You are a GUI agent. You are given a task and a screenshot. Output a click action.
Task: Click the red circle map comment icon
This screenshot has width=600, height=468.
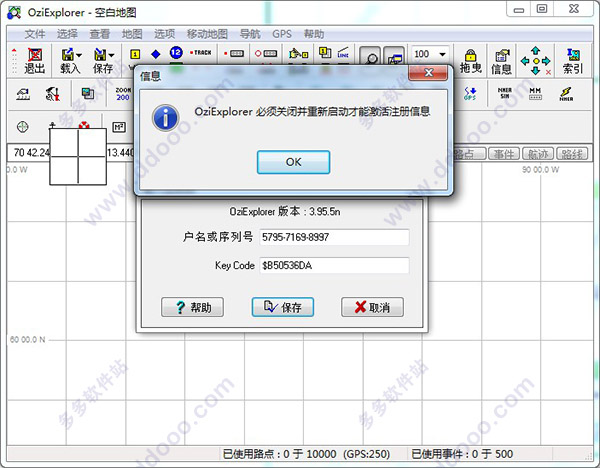coord(266,54)
